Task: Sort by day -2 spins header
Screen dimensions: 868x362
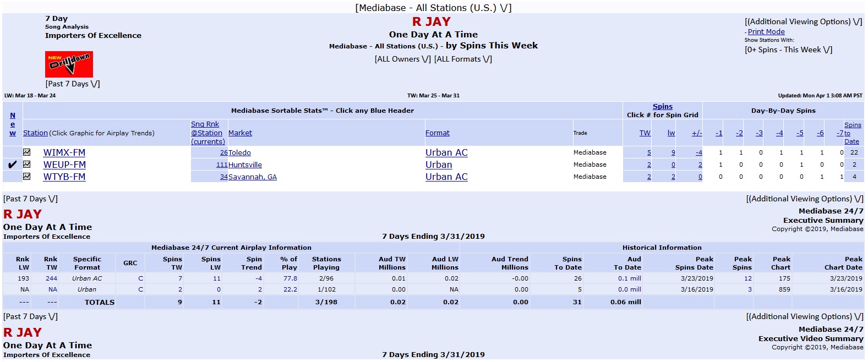Action: pyautogui.click(x=739, y=133)
